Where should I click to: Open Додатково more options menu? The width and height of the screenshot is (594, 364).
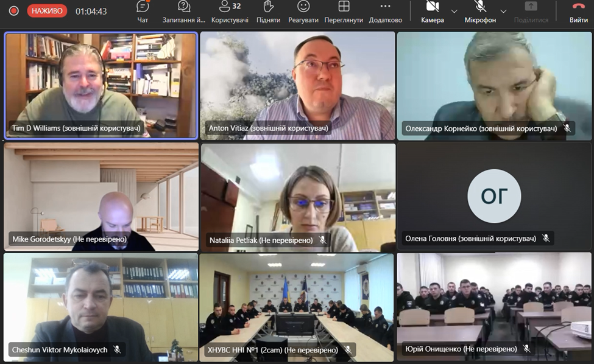point(385,12)
